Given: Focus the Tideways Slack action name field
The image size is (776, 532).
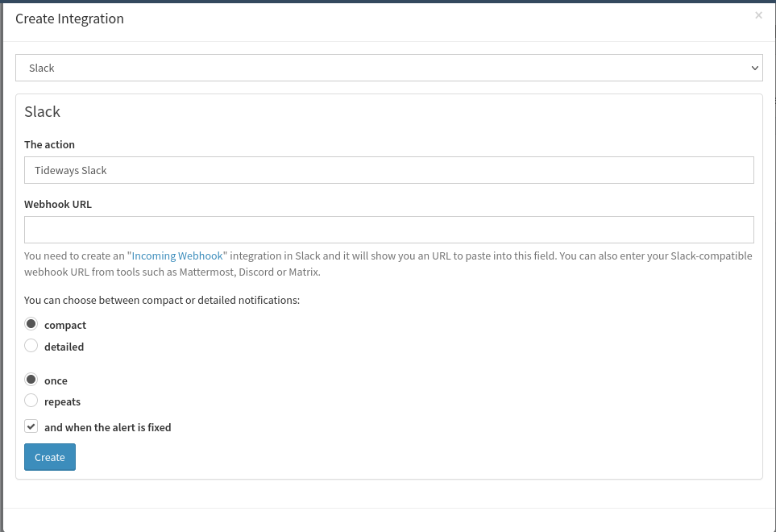Looking at the screenshot, I should coord(389,170).
